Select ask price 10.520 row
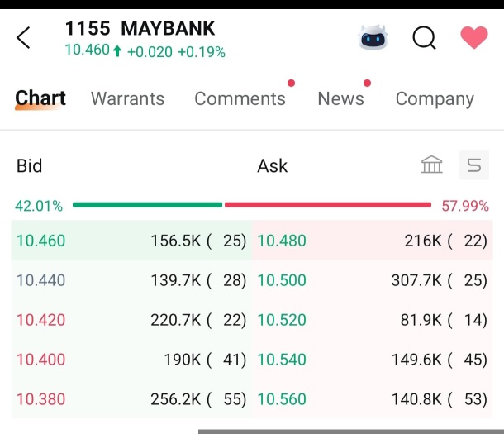 (x=372, y=320)
